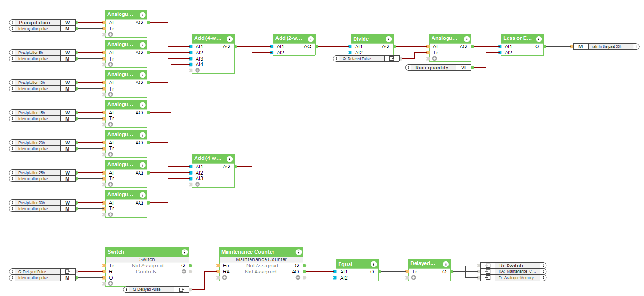This screenshot has width=644, height=296.
Task: Open info icon on Less or Equal block
Action: (538, 38)
